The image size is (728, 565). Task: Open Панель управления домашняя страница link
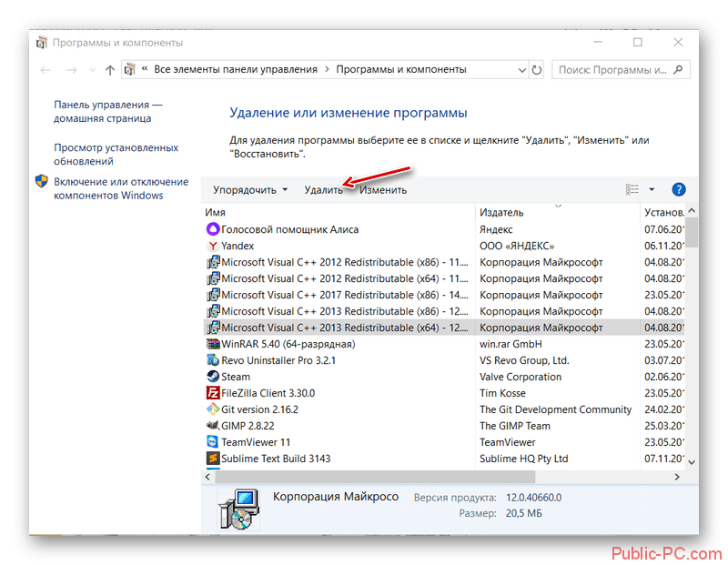point(108,111)
